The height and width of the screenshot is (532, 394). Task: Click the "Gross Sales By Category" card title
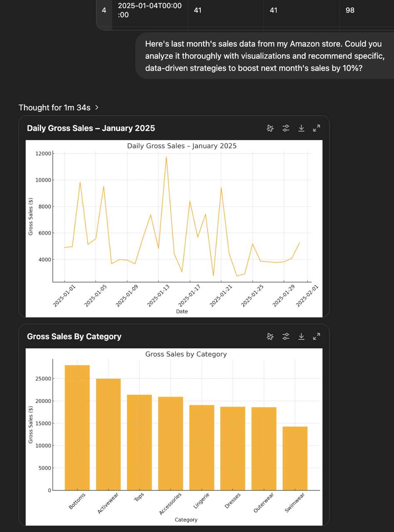pyautogui.click(x=74, y=336)
